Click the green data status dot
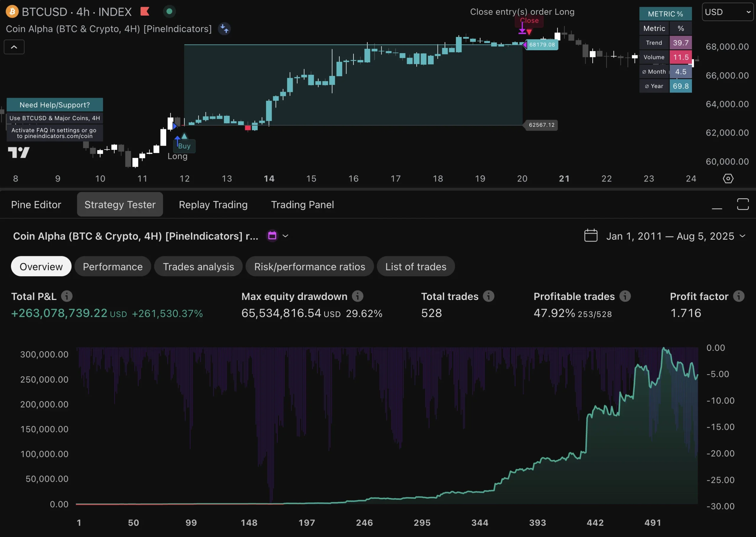 169,11
